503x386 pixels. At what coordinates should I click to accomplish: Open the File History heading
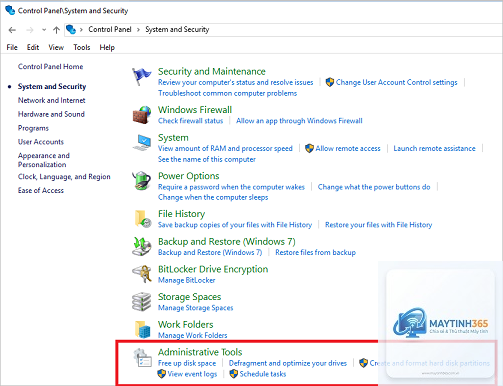pos(181,214)
